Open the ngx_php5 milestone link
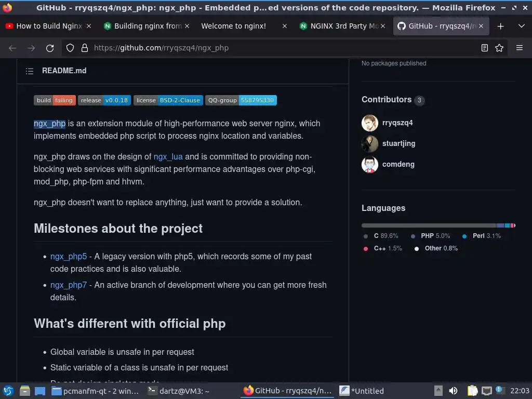 [x=69, y=257]
